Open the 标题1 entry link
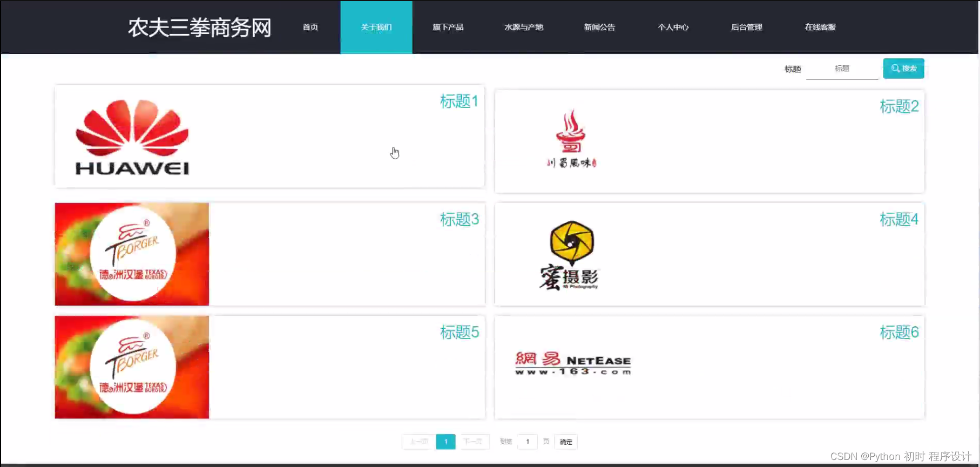Image resolution: width=980 pixels, height=467 pixels. pyautogui.click(x=459, y=101)
